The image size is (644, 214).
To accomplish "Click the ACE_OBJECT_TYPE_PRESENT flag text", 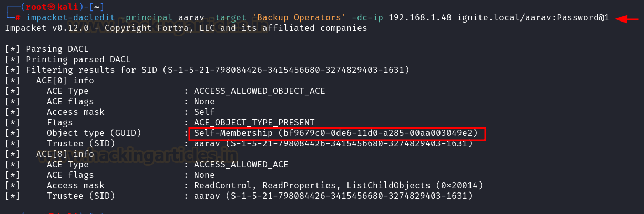I will click(254, 123).
